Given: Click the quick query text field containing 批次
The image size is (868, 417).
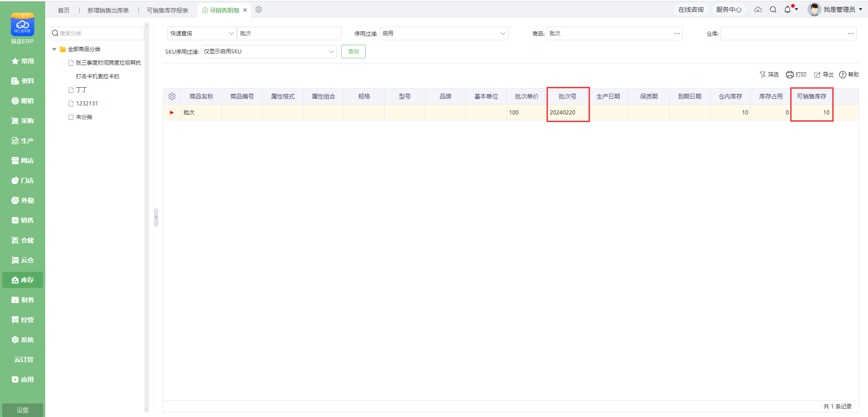Looking at the screenshot, I should (289, 33).
